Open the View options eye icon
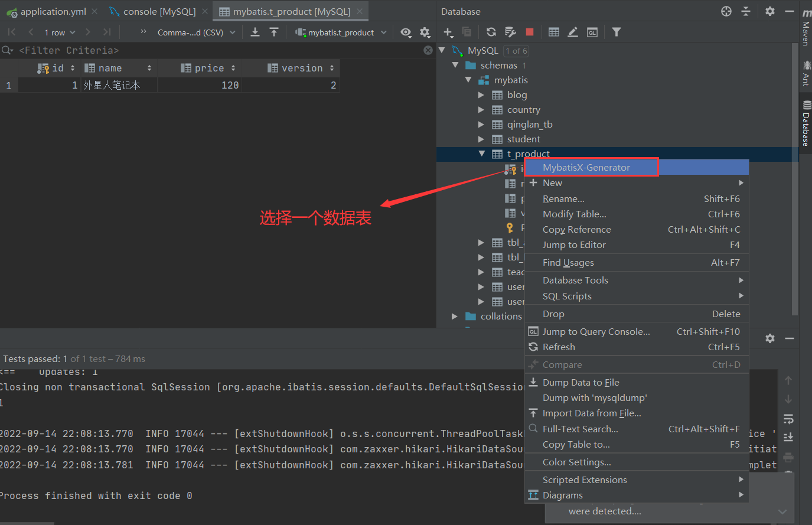812x525 pixels. click(x=406, y=32)
